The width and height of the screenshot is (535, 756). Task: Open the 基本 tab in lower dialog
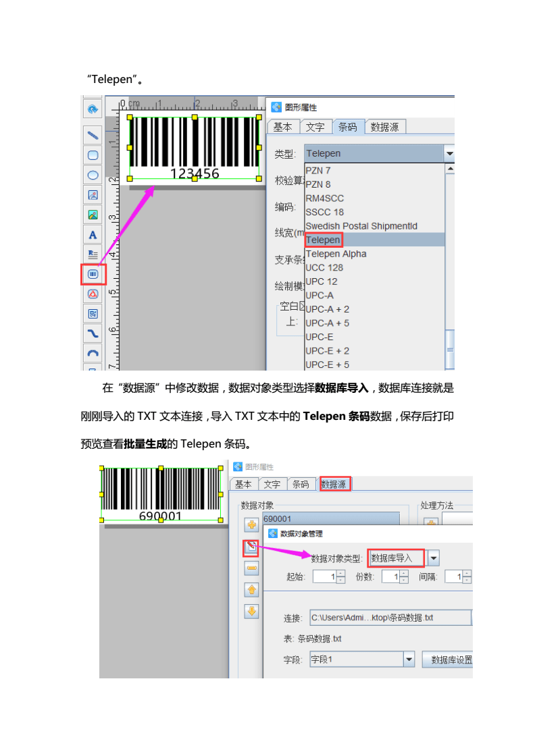coord(244,484)
